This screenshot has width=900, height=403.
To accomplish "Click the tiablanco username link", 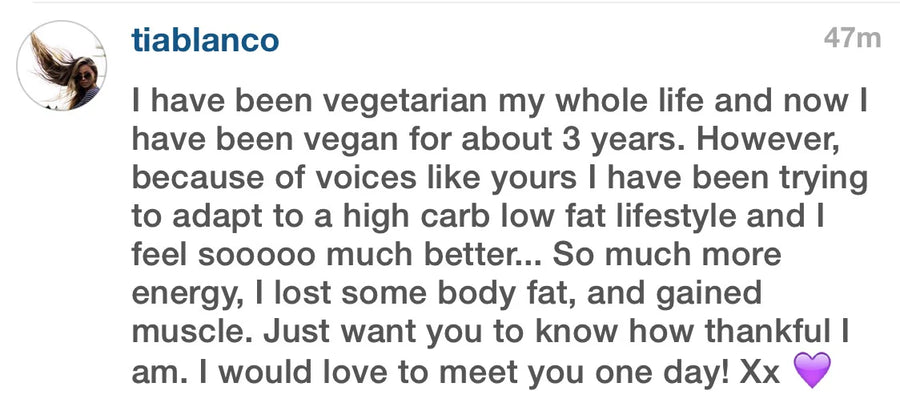I will pyautogui.click(x=205, y=39).
